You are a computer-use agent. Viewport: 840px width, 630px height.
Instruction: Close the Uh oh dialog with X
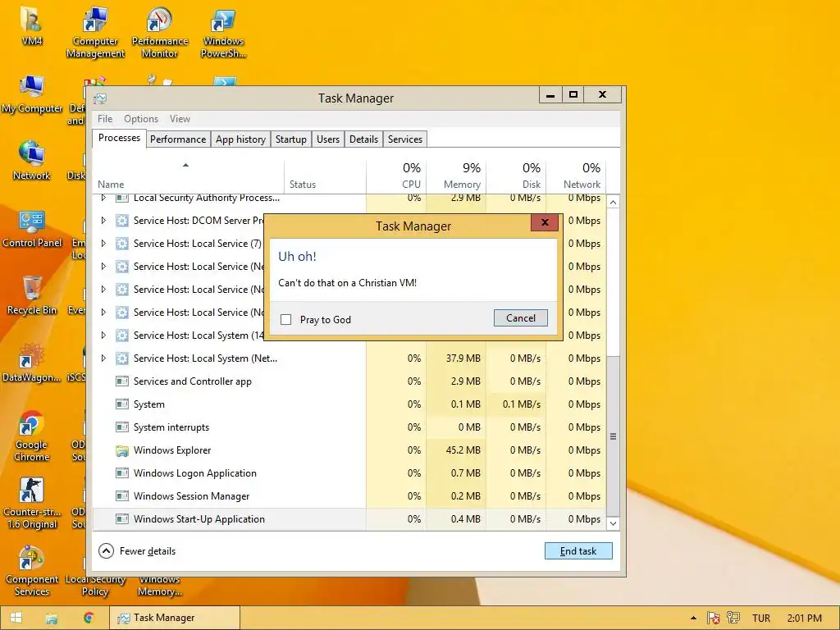point(545,222)
